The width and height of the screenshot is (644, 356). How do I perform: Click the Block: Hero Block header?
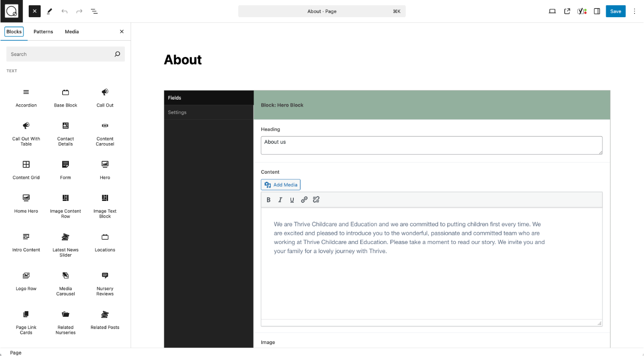point(432,105)
